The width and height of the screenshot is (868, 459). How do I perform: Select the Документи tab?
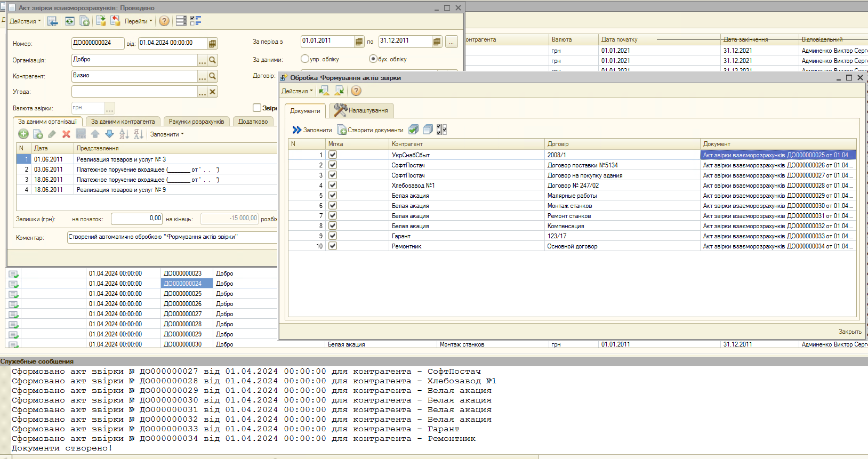point(305,111)
